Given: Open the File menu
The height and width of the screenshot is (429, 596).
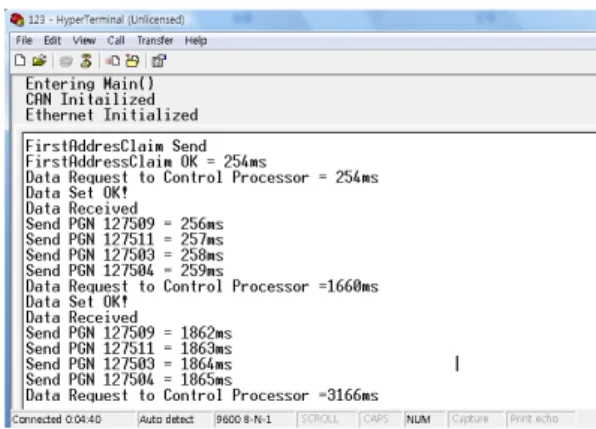Looking at the screenshot, I should point(24,40).
